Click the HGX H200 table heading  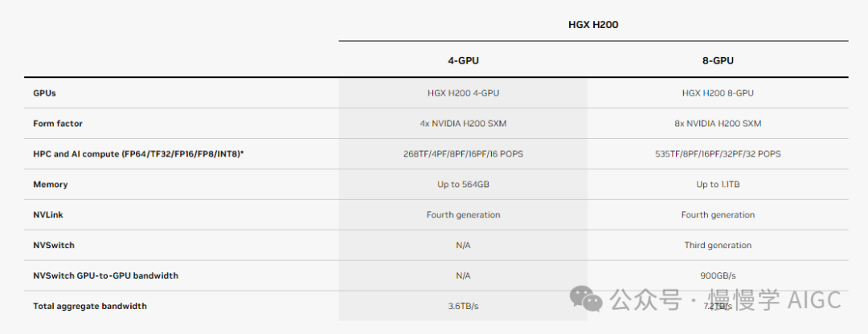pyautogui.click(x=593, y=25)
